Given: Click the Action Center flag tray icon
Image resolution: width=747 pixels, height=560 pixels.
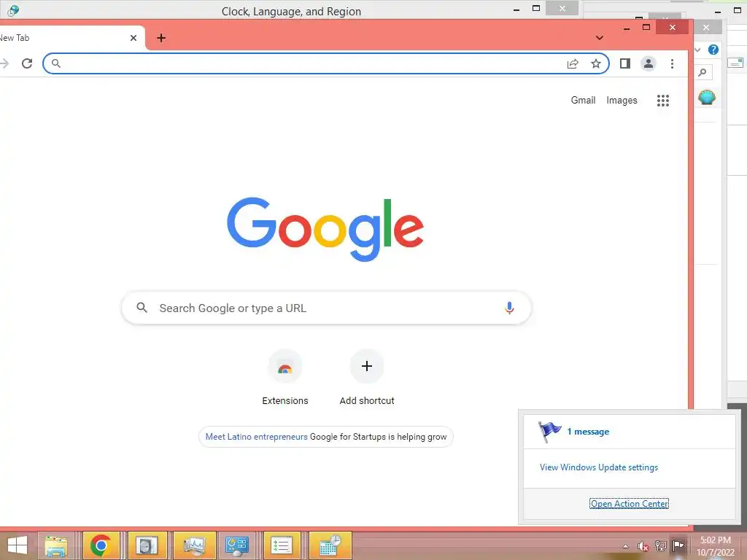Looking at the screenshot, I should pyautogui.click(x=678, y=545).
